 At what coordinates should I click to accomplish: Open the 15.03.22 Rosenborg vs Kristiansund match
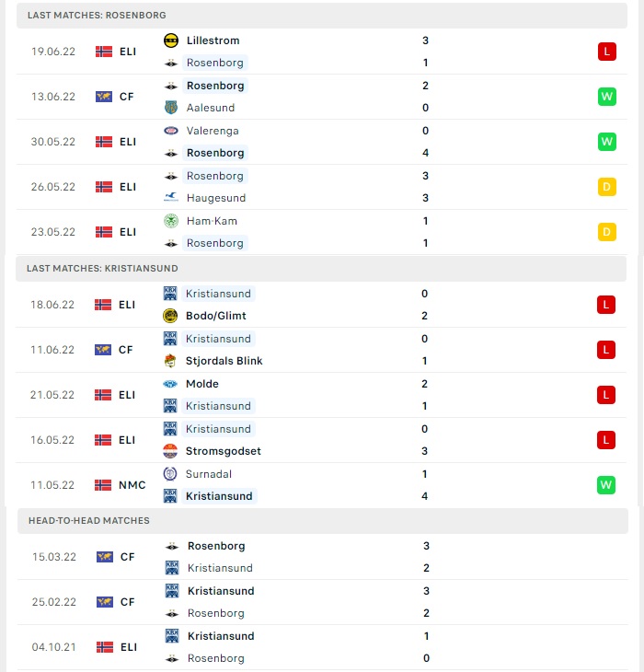click(323, 557)
